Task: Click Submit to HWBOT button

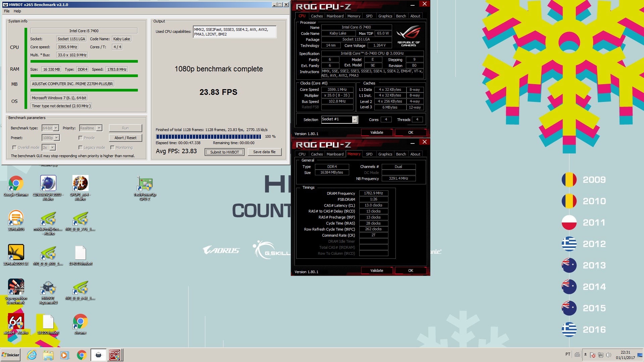Action: 224,152
